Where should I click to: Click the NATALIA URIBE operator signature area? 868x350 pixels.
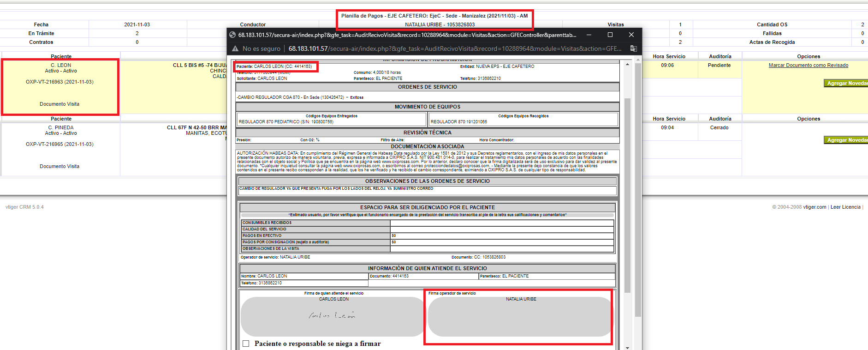click(520, 317)
